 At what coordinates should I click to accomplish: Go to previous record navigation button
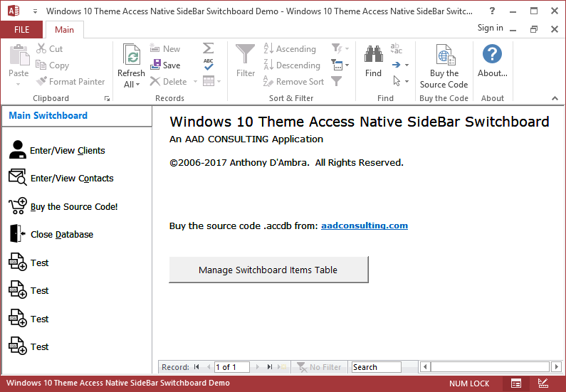[208, 367]
